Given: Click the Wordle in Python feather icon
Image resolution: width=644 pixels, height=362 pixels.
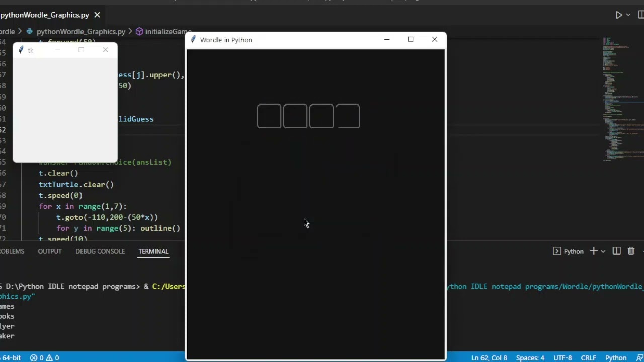Looking at the screenshot, I should tap(193, 39).
